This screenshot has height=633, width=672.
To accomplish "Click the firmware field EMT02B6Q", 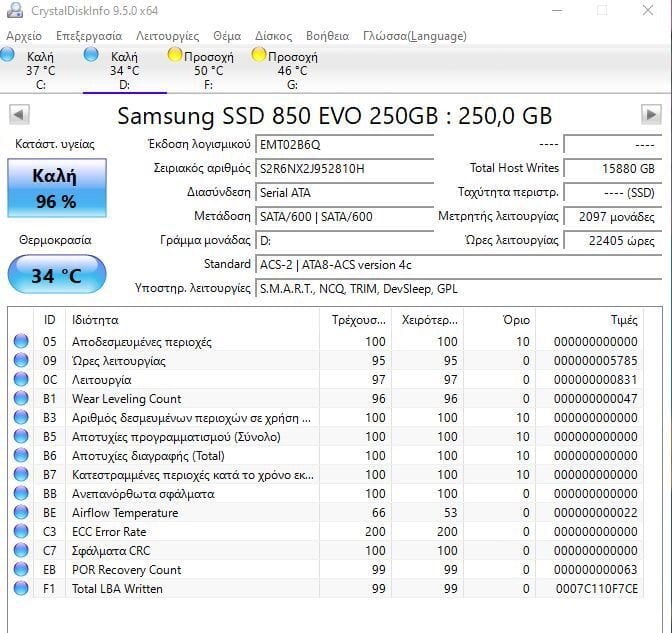I will [345, 144].
